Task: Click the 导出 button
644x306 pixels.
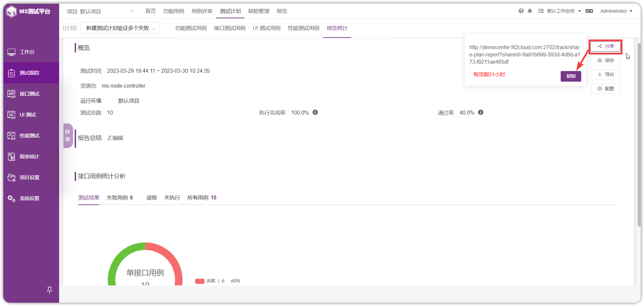Action: 605,75
